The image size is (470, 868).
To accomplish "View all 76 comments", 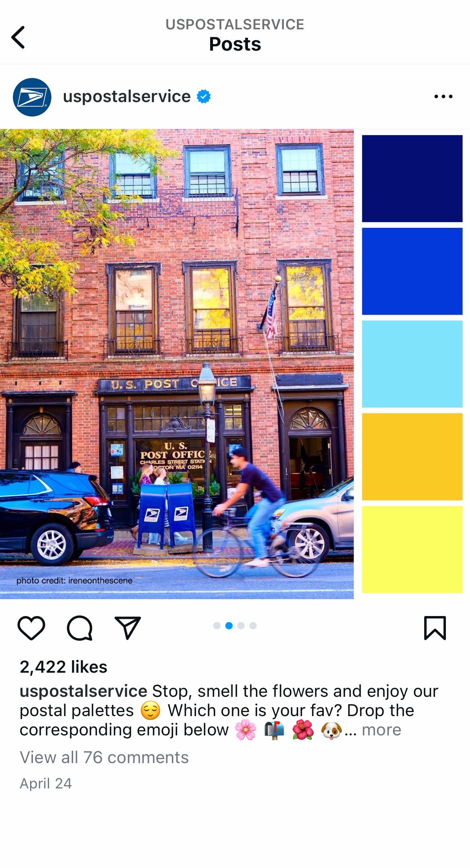I will 104,757.
